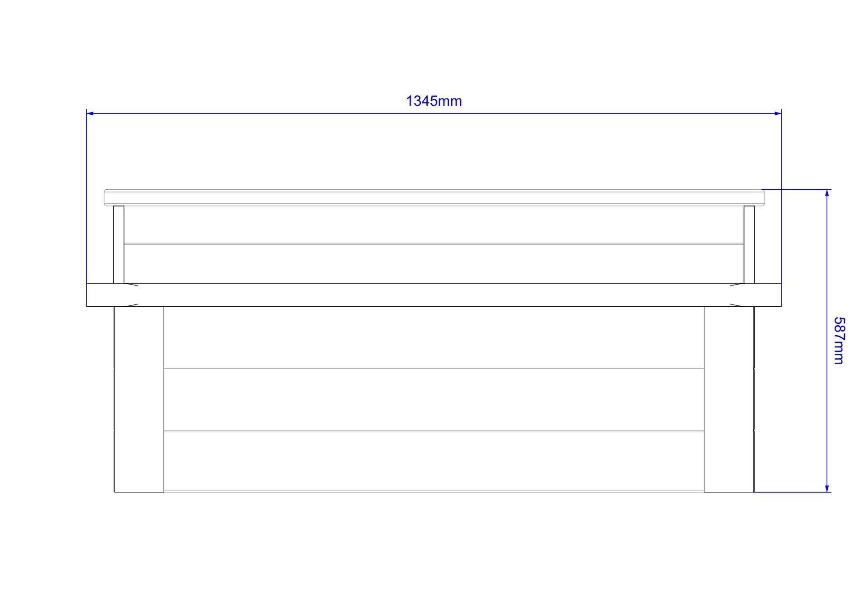868x613 pixels.
Task: Select lower panel just above rim beam
Action: pos(434,264)
